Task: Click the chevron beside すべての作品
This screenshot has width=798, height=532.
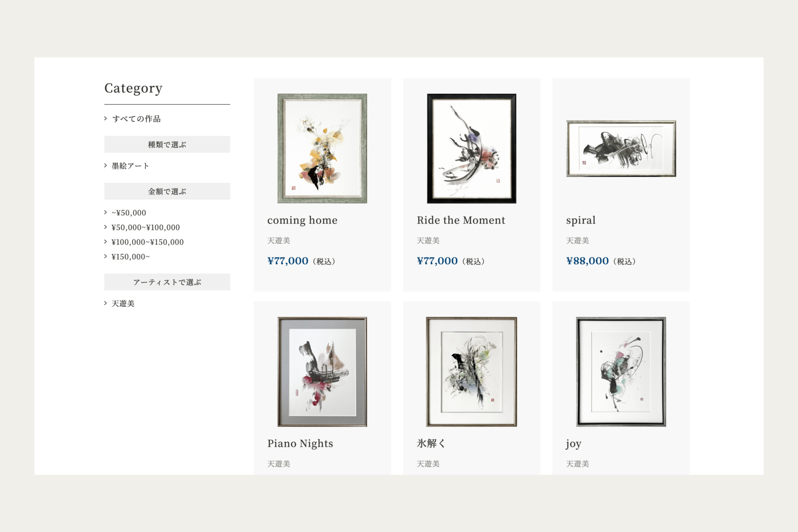Action: [106, 118]
